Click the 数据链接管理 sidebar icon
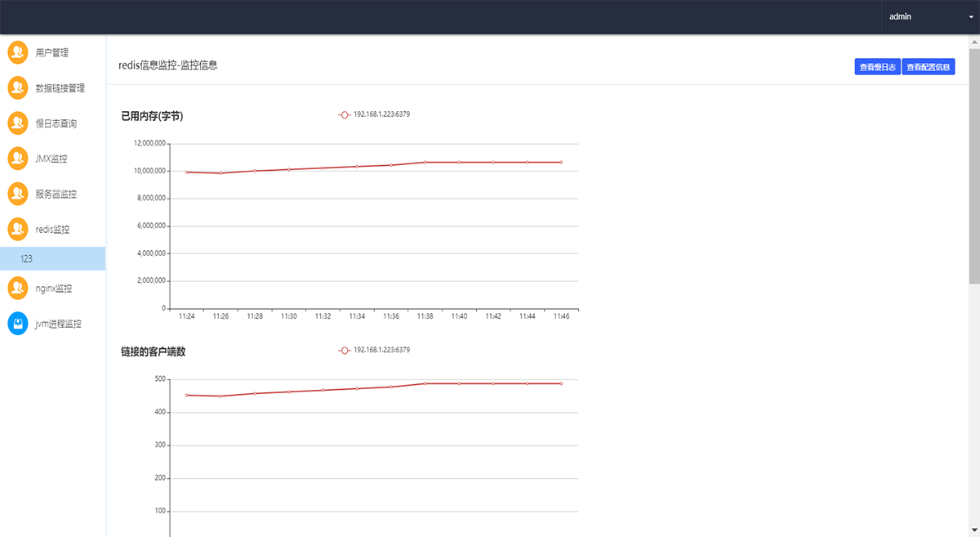 (x=18, y=87)
